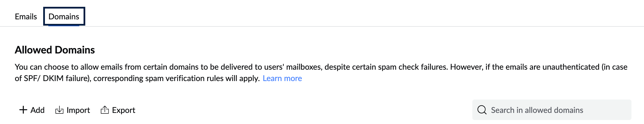
Task: Click the plus icon beside Add
Action: tap(23, 110)
